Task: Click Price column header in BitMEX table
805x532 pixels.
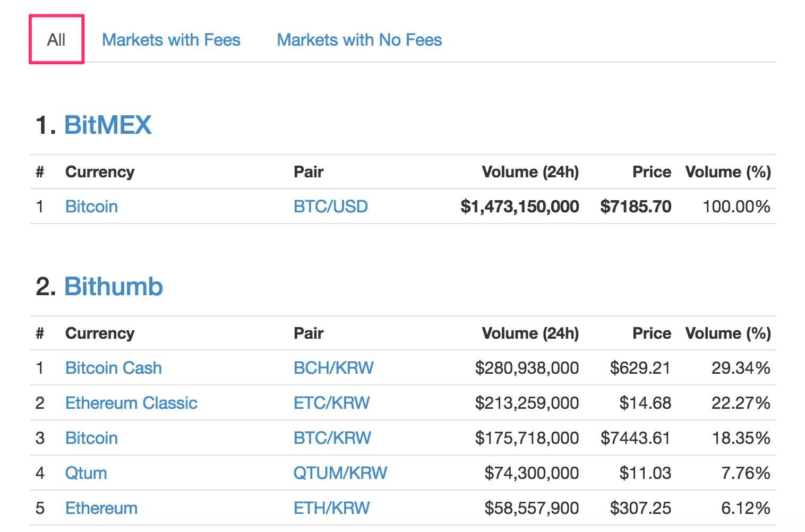Action: 652,172
